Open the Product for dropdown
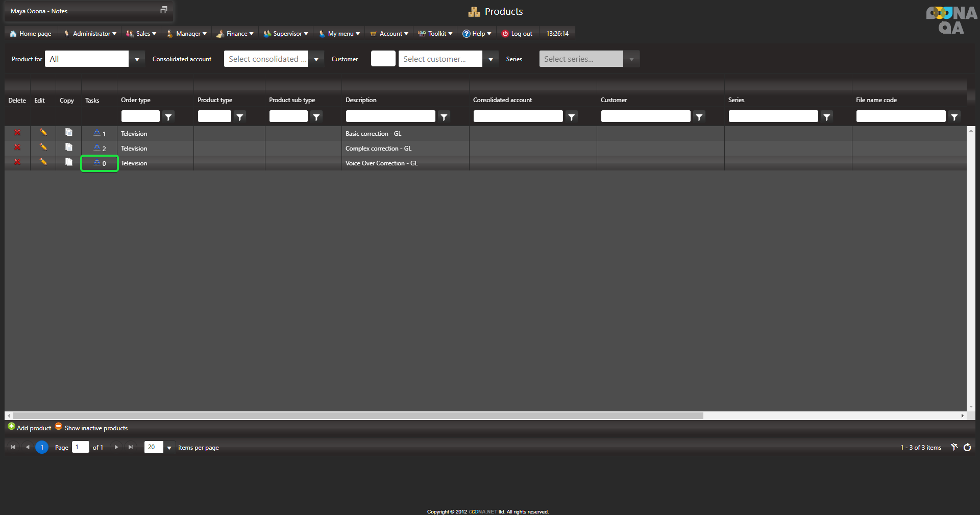Screen dimensions: 980x515 (137, 59)
